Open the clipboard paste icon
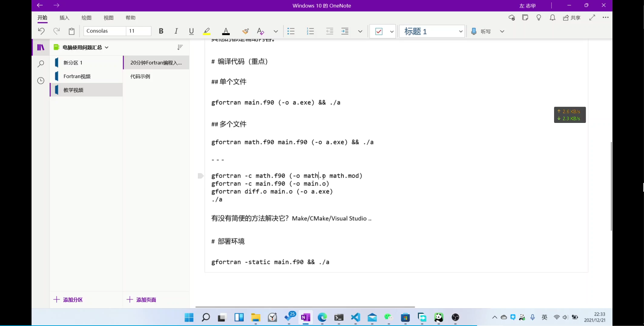This screenshot has height=326, width=644. click(x=72, y=31)
